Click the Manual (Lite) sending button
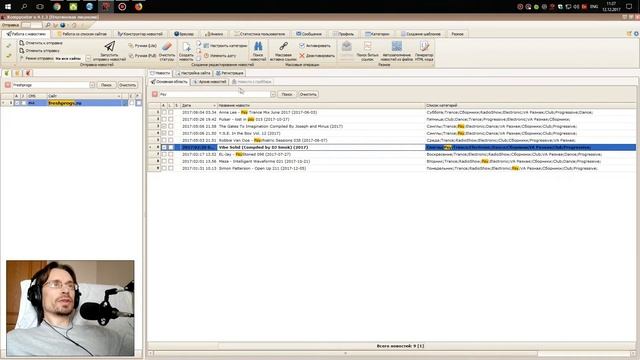Viewport: 640px width, 360px height. (x=142, y=46)
